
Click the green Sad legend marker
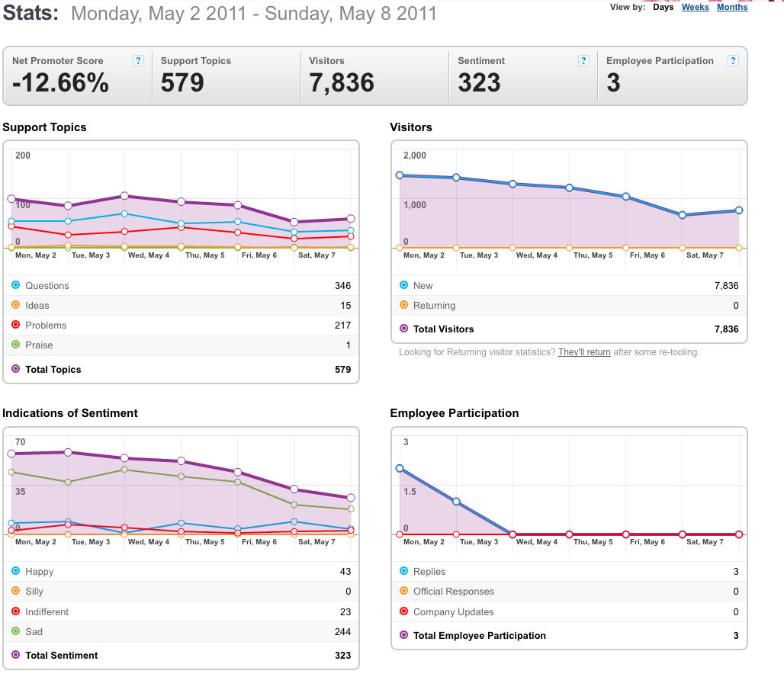[15, 631]
